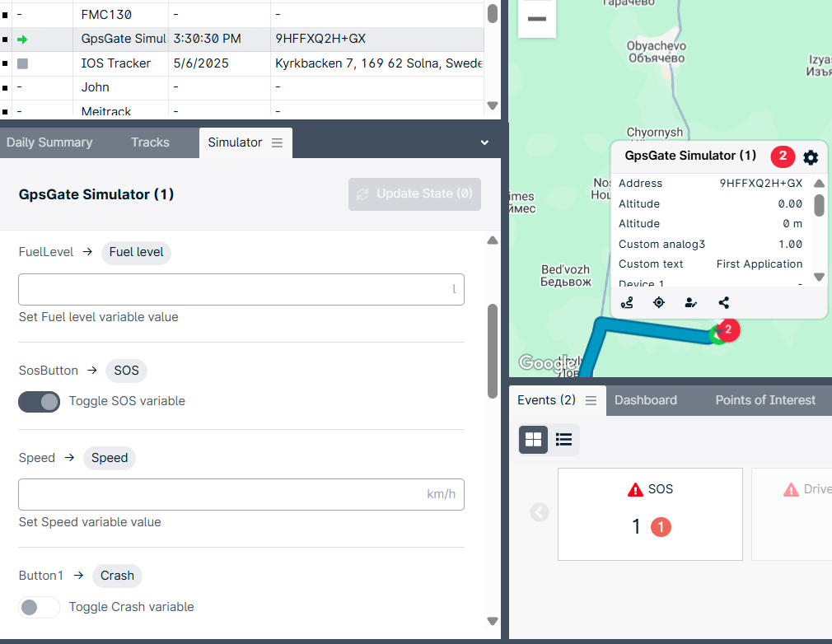The image size is (832, 644).
Task: Click the Speed variable chip
Action: 110,458
